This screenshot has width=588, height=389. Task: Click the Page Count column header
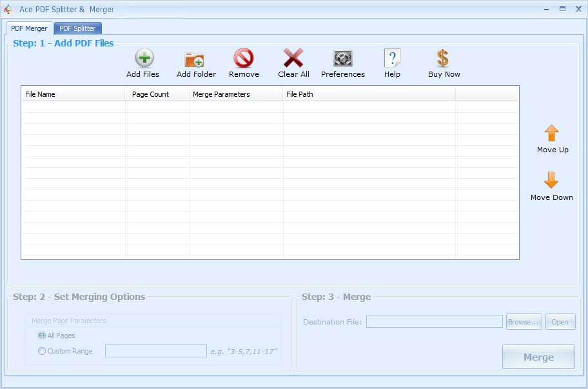[157, 94]
